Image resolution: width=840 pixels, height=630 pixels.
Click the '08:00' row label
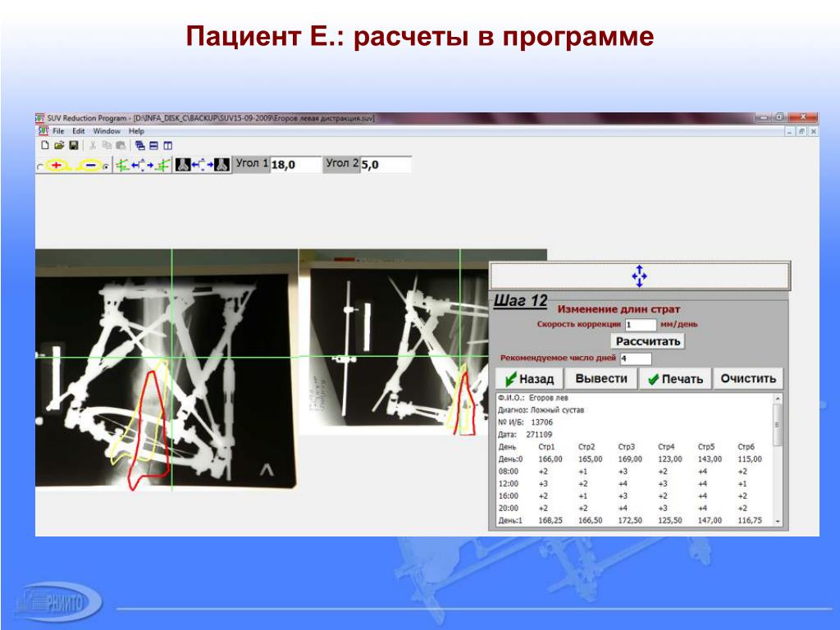point(509,472)
